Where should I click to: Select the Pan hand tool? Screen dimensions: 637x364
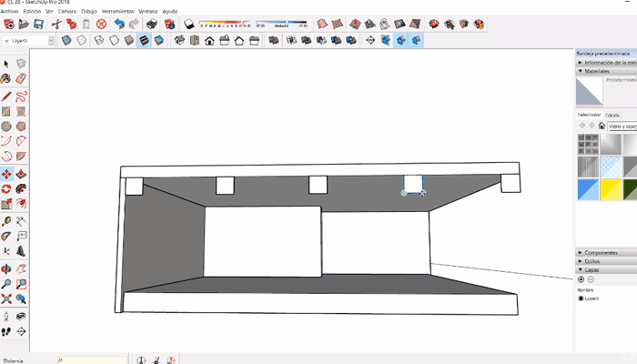coord(21,269)
